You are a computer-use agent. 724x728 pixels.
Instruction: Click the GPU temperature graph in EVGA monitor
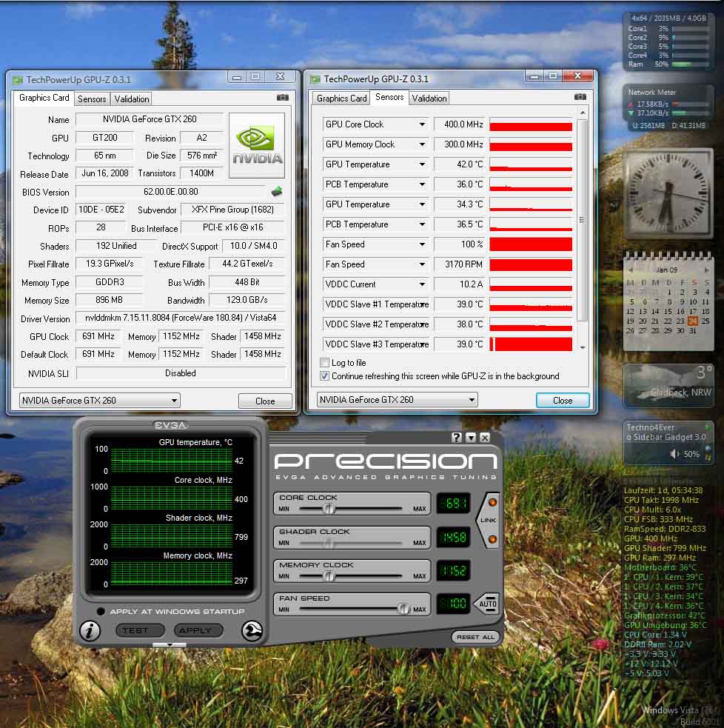[x=171, y=460]
